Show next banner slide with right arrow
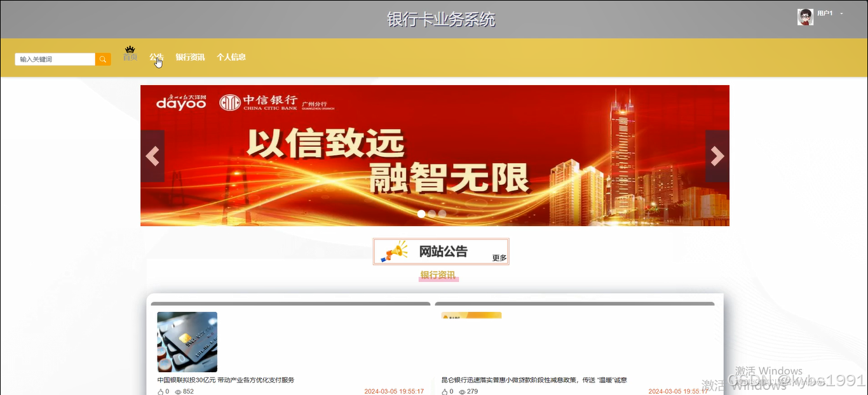Viewport: 868px width, 395px height. pos(717,156)
